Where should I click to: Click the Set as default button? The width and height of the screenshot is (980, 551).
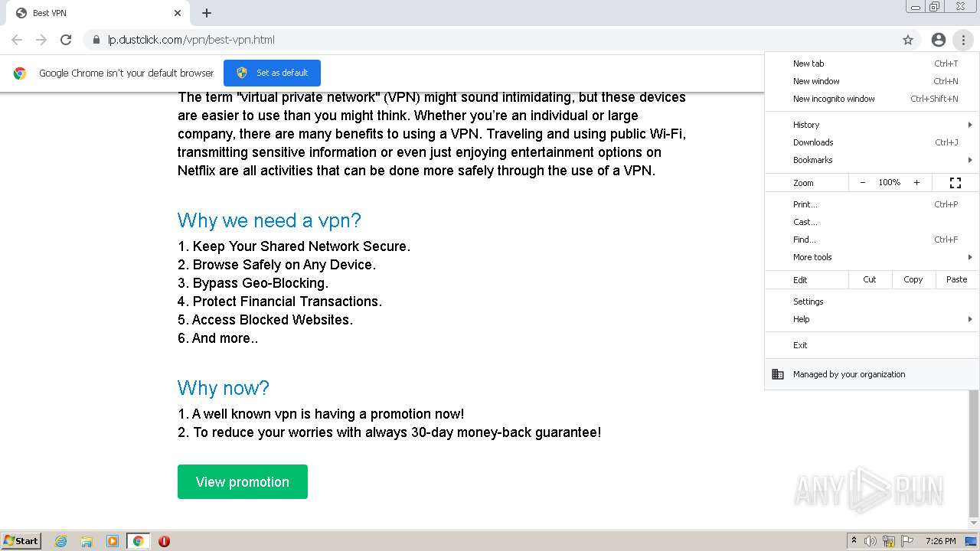click(x=272, y=73)
